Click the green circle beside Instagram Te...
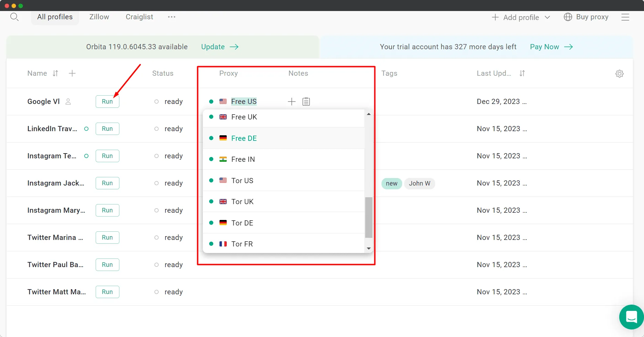 coord(86,156)
